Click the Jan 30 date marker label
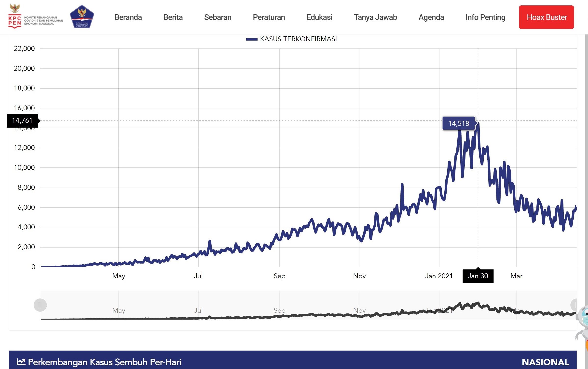Image resolution: width=588 pixels, height=369 pixels. tap(478, 276)
